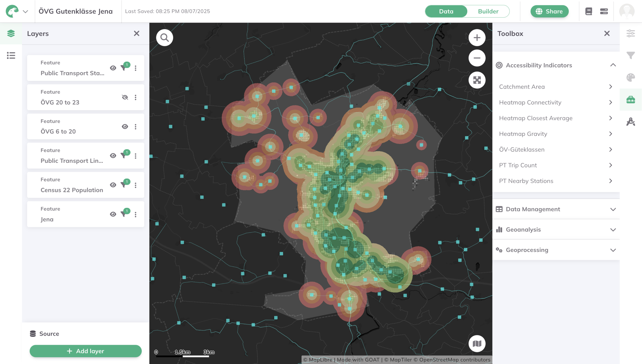Open the filter funnel icon in right sidebar
This screenshot has width=642, height=364.
click(x=631, y=55)
